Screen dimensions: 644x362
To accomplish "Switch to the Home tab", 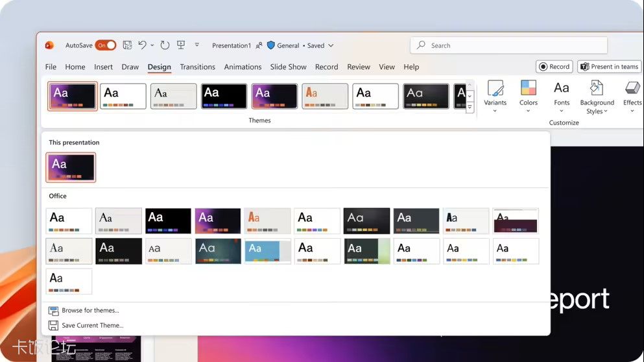I will coord(75,67).
